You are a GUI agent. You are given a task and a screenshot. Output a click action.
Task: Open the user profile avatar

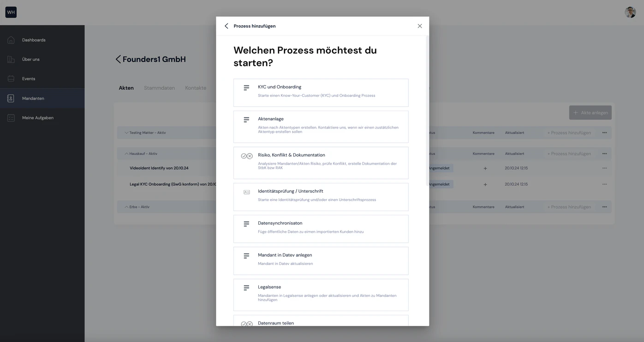630,12
